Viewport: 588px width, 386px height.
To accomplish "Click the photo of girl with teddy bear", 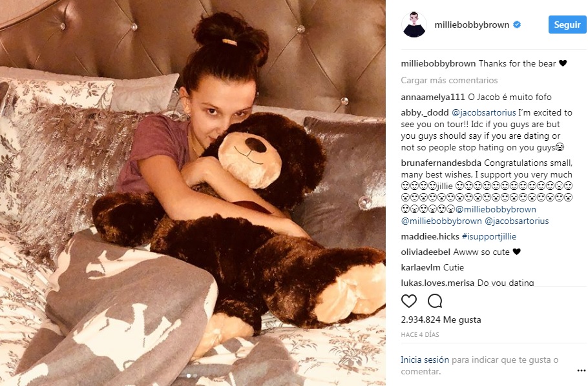I will point(193,193).
